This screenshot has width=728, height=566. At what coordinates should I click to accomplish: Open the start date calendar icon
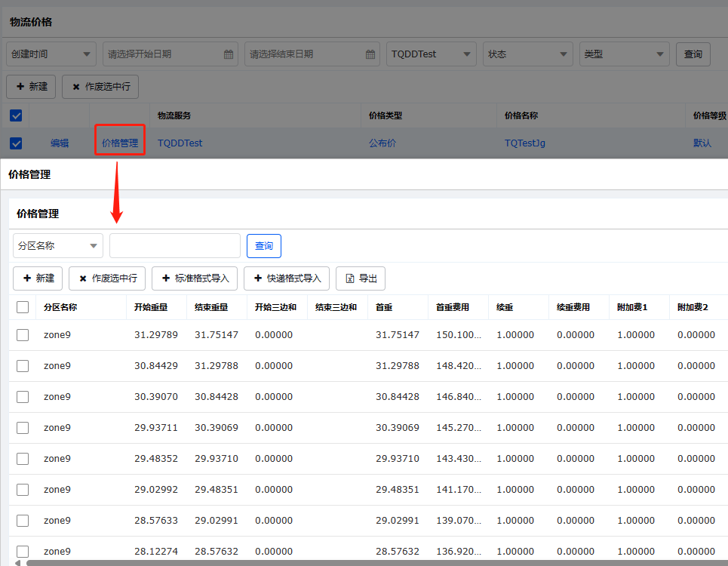click(x=229, y=54)
